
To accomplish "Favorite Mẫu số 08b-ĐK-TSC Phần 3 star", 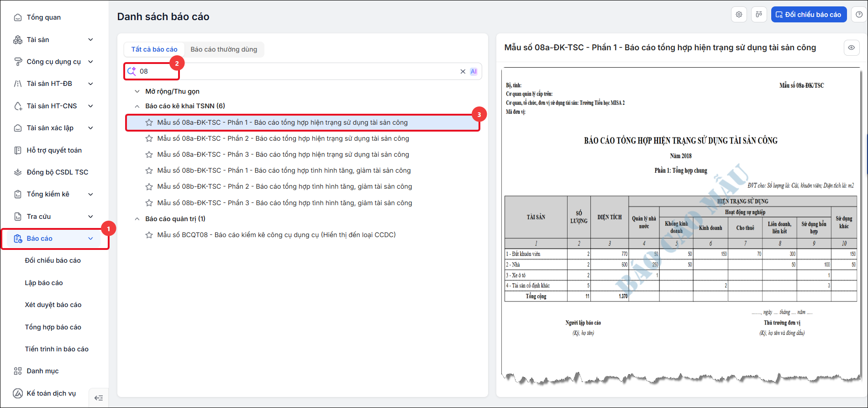I will pos(149,203).
